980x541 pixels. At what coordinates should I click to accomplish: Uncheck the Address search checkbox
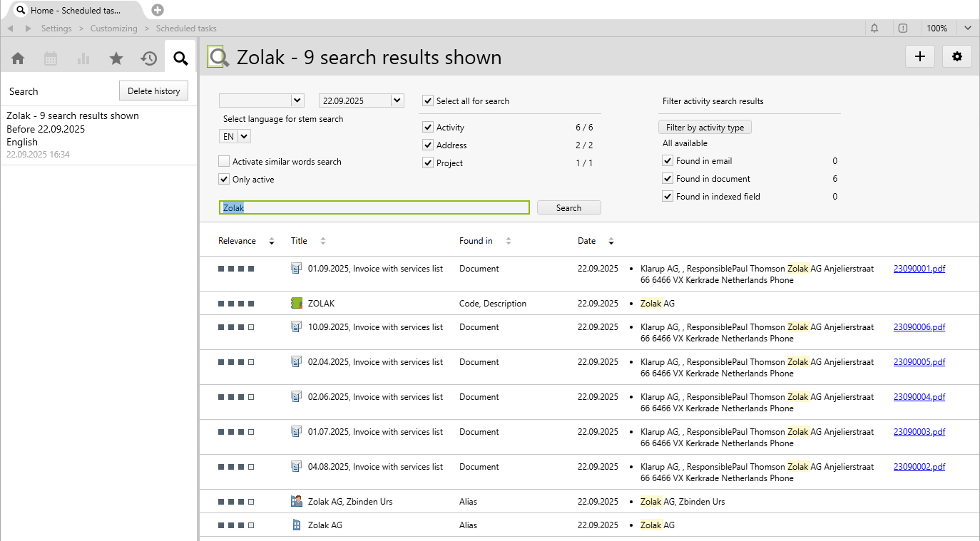[428, 145]
